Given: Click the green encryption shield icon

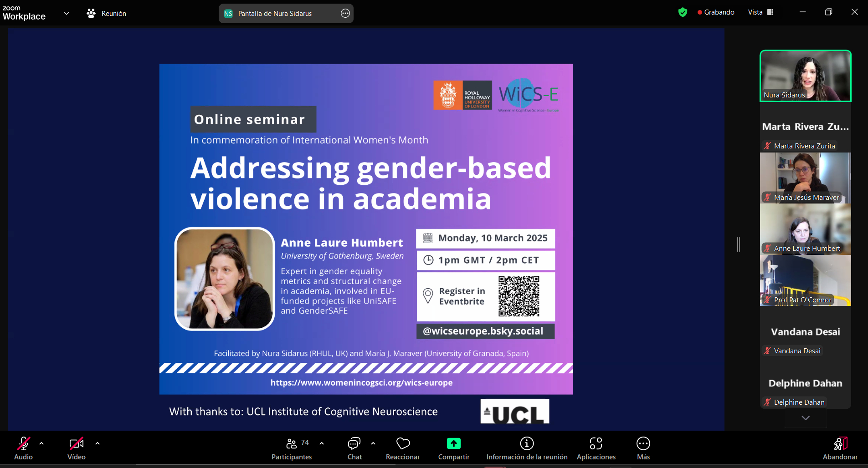Looking at the screenshot, I should (683, 12).
